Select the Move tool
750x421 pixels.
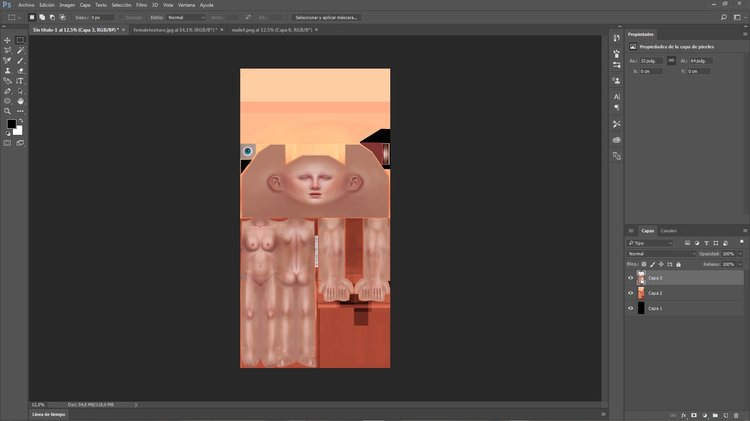point(7,40)
